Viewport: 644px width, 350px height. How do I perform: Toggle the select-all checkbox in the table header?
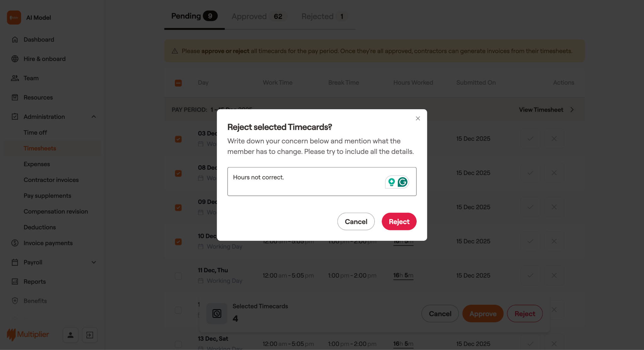click(178, 83)
